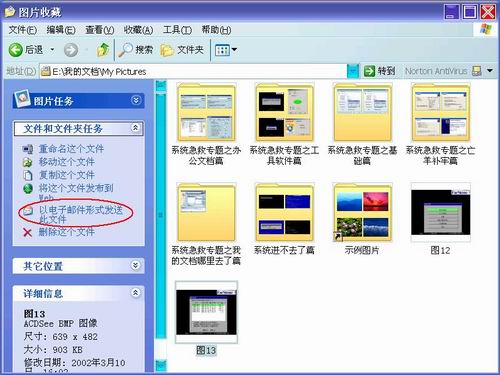
Task: Select folder 系统急救专题之亡羊补牢篇
Action: (x=440, y=124)
